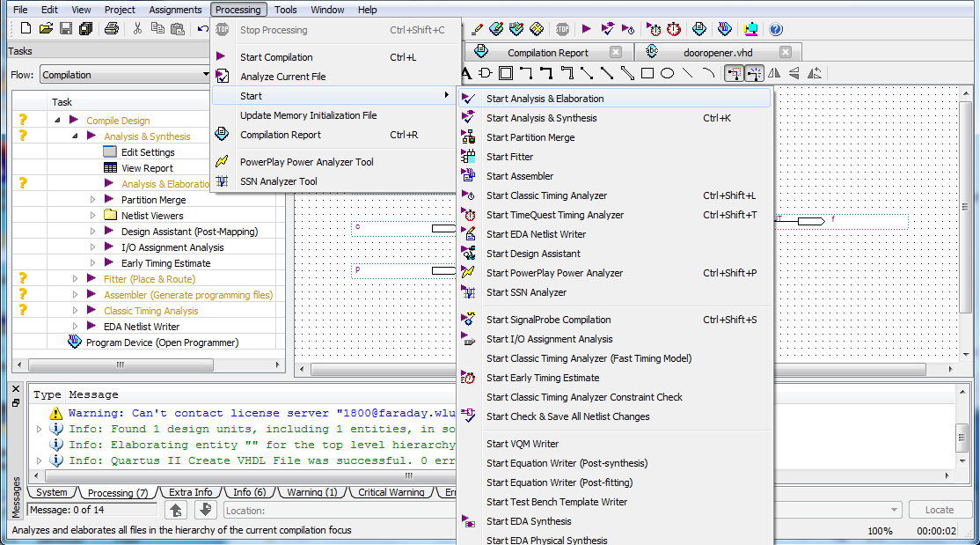Choose Start EDA Netlist Writer
980x545 pixels.
coord(615,234)
